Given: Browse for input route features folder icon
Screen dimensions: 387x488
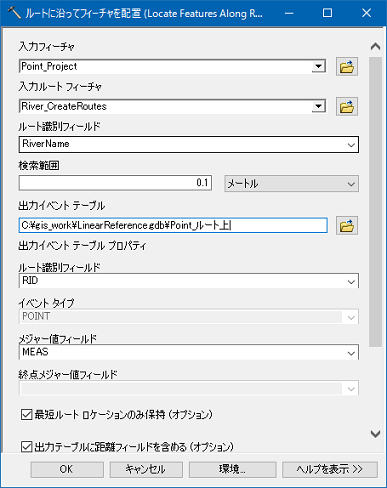Looking at the screenshot, I should (x=347, y=107).
